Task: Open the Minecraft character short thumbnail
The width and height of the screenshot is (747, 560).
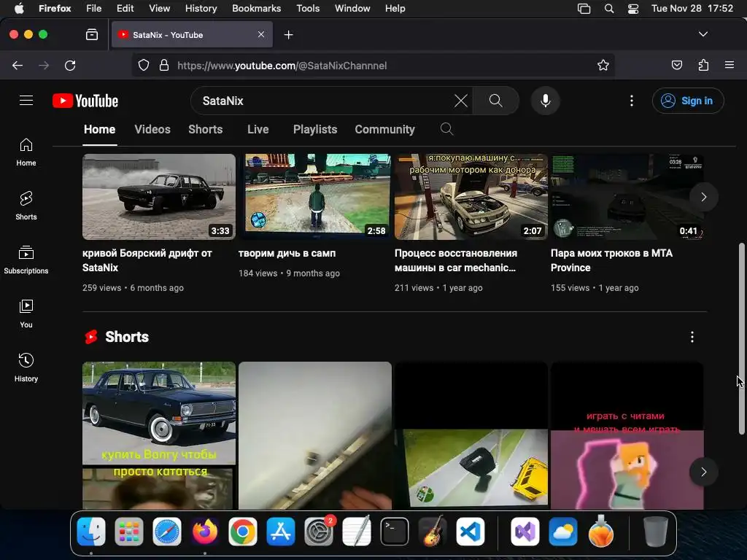Action: click(627, 435)
